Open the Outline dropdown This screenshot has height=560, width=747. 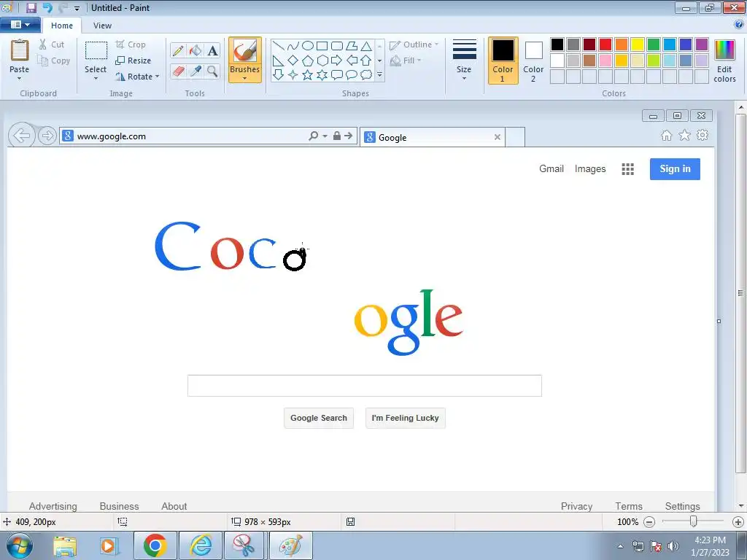click(x=414, y=44)
